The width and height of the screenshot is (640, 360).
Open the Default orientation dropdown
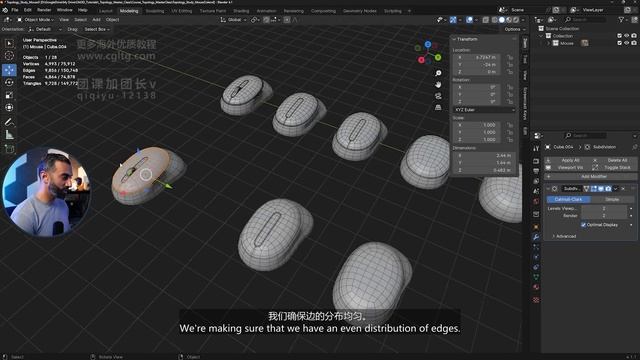pos(45,29)
